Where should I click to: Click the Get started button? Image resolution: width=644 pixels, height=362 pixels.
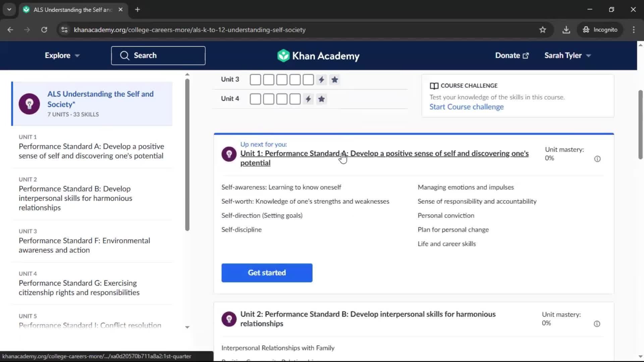(x=267, y=273)
